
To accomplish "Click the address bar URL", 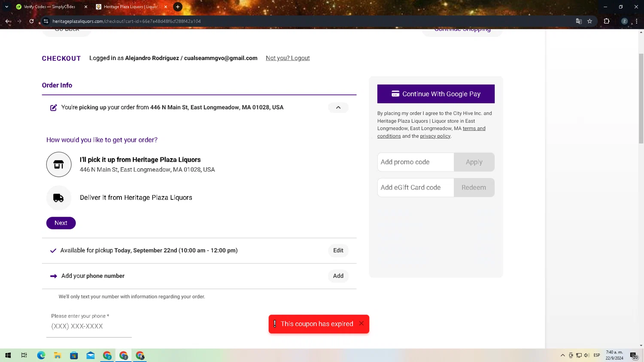I will pos(127,21).
